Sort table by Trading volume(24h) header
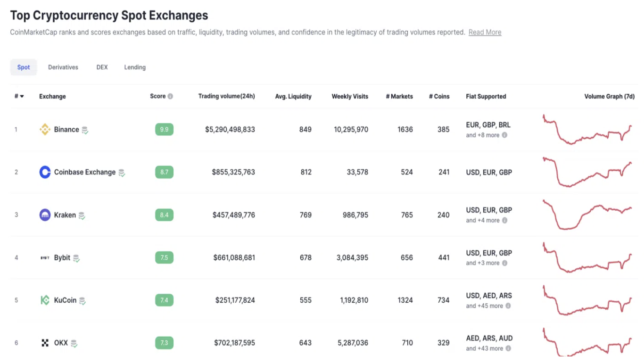Viewport: 644px width, 364px height. 226,96
